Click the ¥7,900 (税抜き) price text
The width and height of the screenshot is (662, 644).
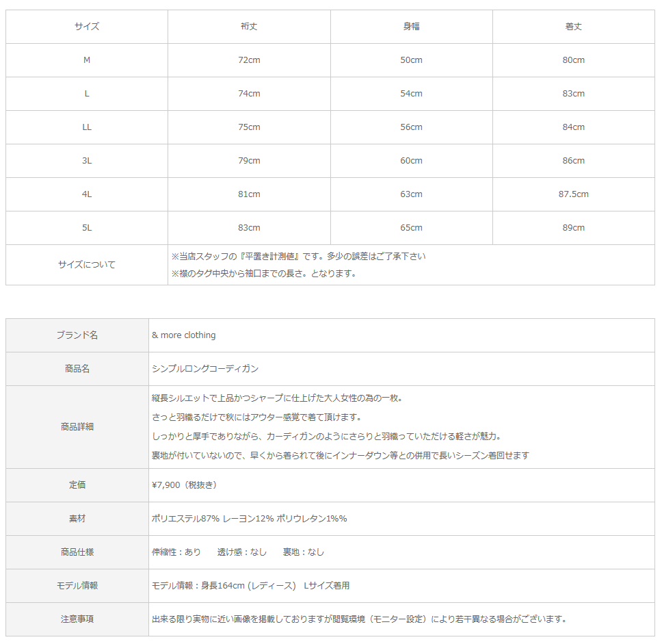[184, 485]
